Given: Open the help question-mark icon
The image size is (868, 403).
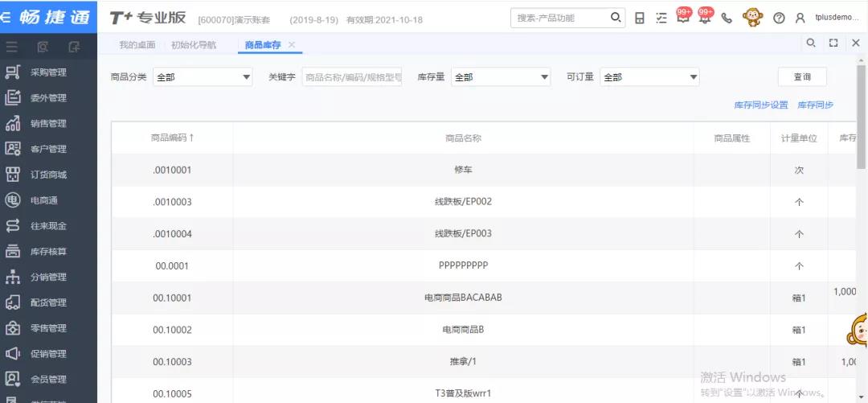Looking at the screenshot, I should click(x=779, y=19).
